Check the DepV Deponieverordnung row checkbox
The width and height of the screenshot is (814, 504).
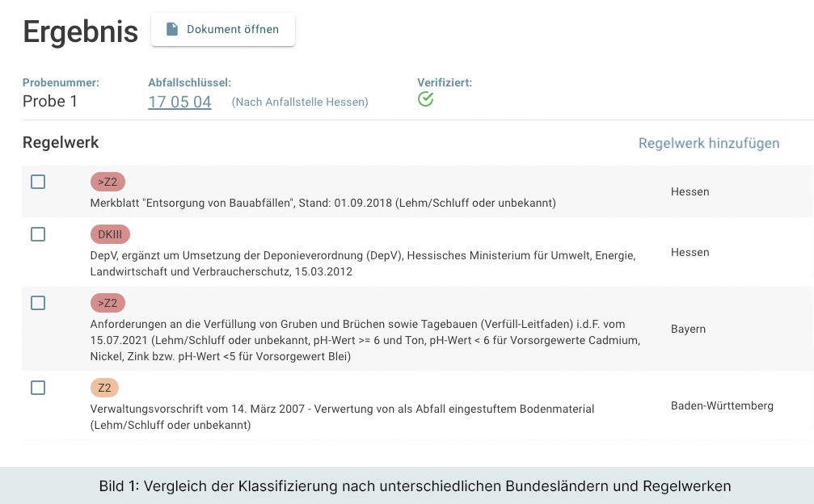[x=38, y=234]
